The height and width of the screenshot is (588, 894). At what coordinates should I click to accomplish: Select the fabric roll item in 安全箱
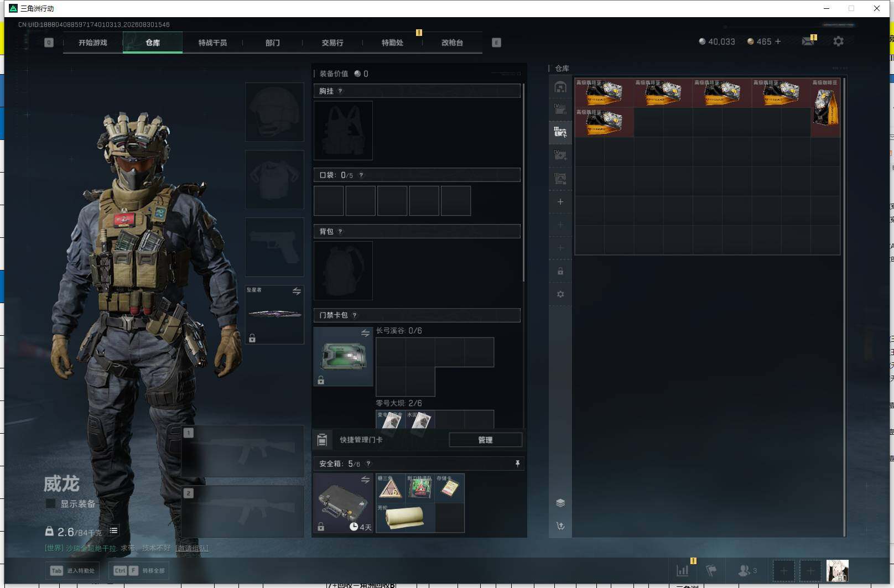pos(406,518)
